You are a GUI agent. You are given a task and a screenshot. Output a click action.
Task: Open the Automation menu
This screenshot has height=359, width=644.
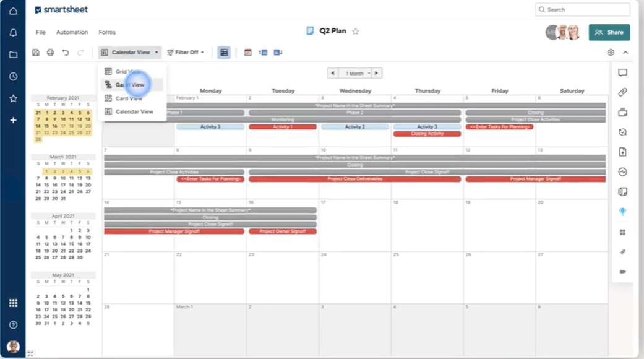(72, 32)
